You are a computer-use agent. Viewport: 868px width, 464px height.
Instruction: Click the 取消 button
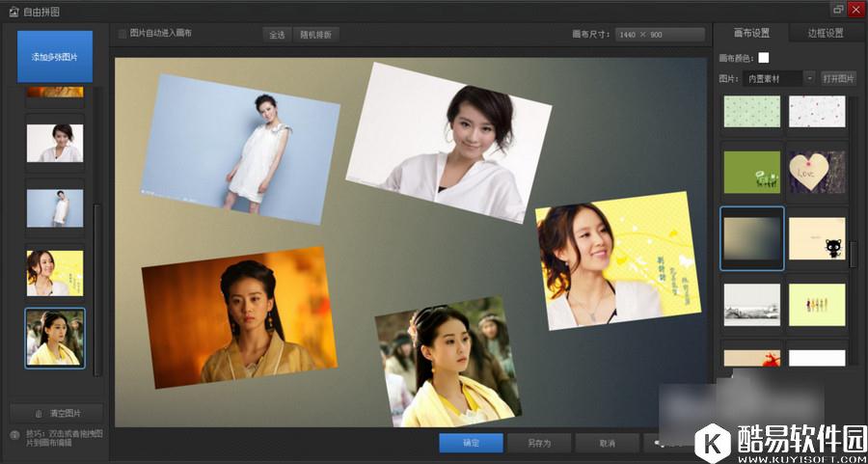(x=607, y=443)
